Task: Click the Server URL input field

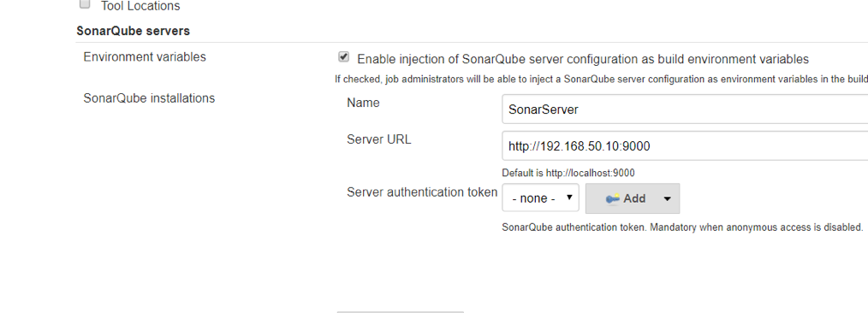Action: [685, 146]
